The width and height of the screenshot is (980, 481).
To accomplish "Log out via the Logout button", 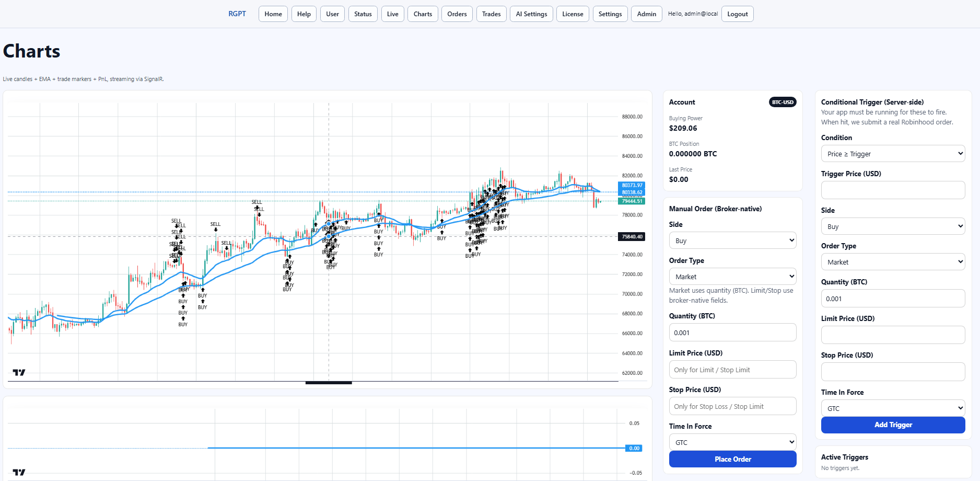I will click(x=738, y=14).
